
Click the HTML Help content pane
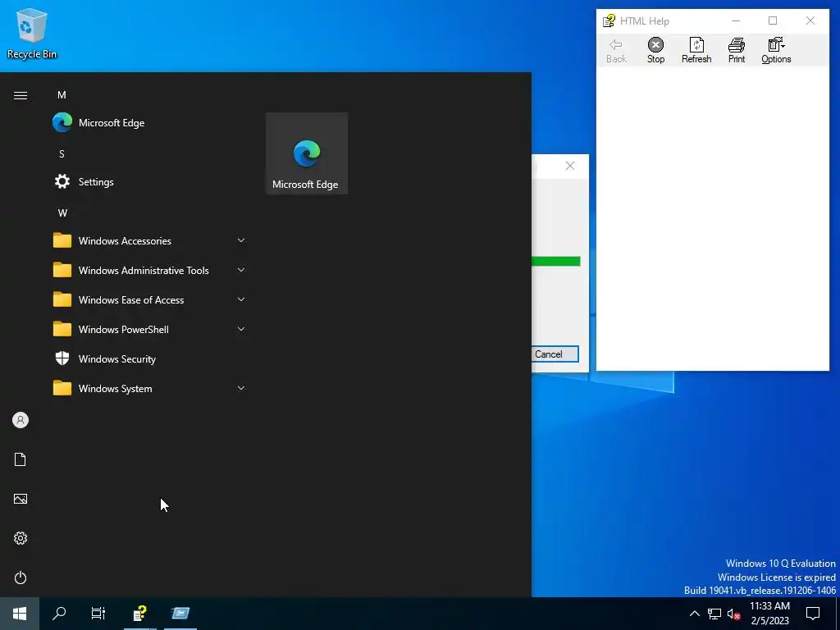(713, 218)
